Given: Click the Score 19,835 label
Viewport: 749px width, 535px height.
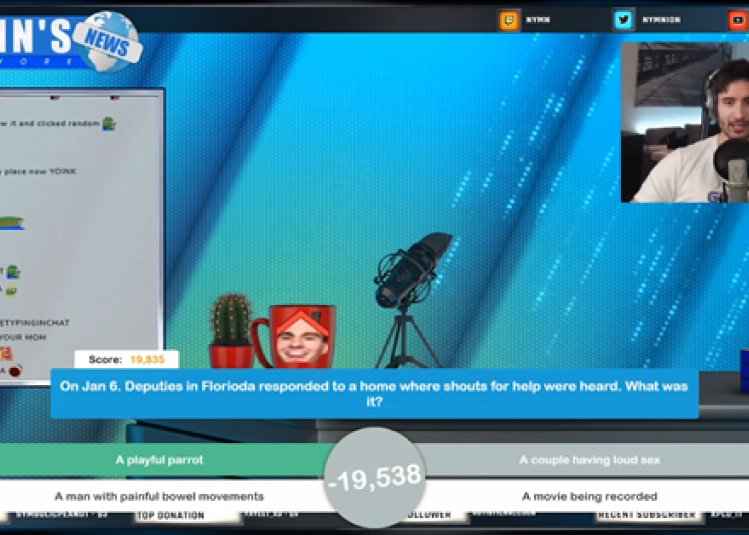Looking at the screenshot, I should tap(126, 359).
